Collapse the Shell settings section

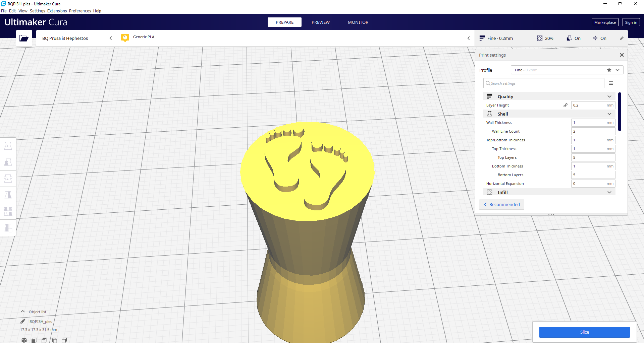click(x=609, y=114)
